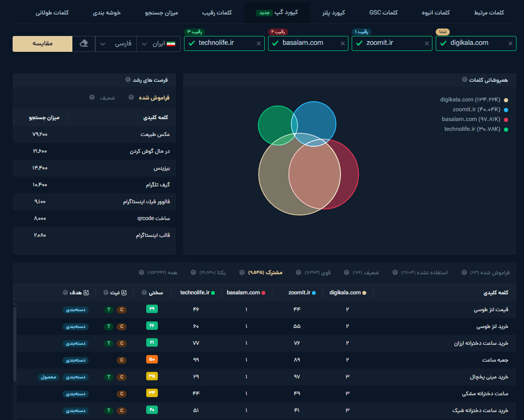524x420 pixels.
Task: Remove zoomit.ir with its X icon
Action: coord(426,43)
